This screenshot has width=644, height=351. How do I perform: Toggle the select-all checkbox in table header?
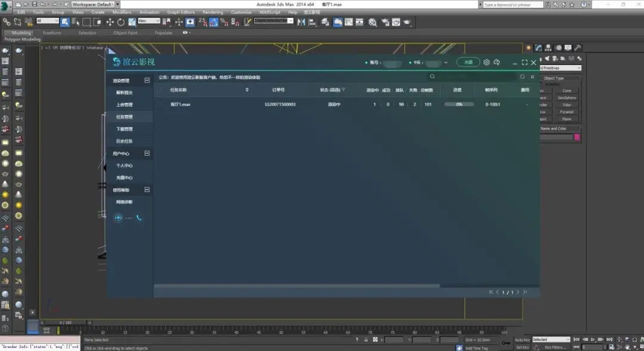point(160,90)
